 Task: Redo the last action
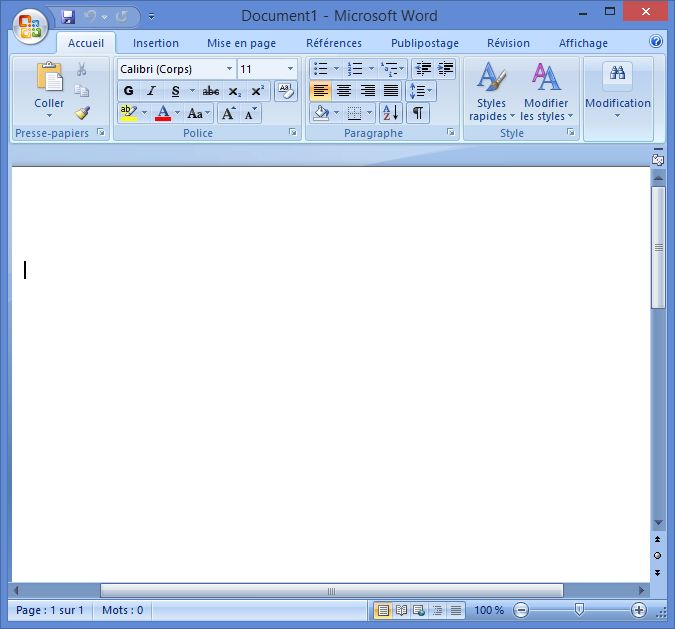[122, 17]
